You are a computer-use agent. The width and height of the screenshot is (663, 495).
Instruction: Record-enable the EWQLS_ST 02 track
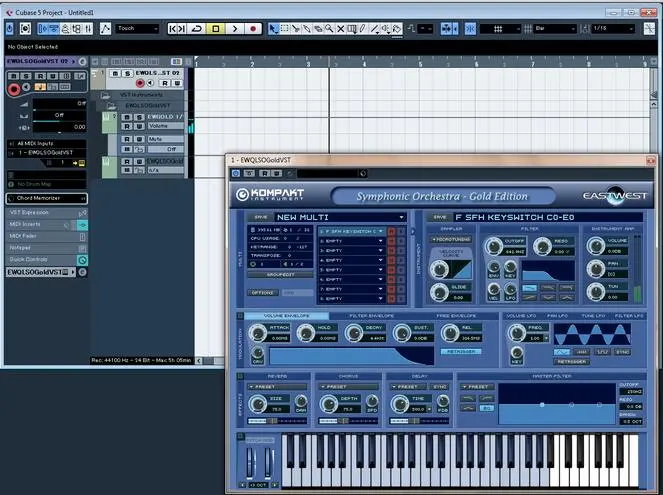pos(140,83)
